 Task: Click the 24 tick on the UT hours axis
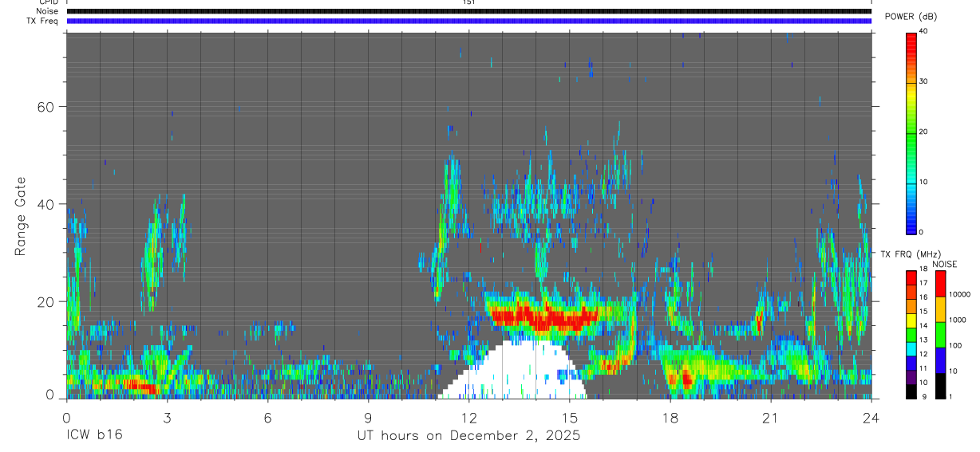tap(871, 417)
